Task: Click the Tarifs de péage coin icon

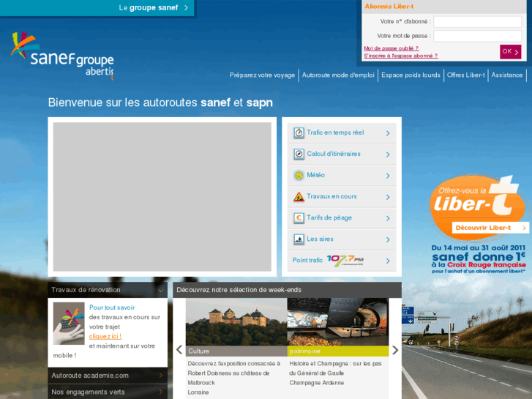Action: click(x=299, y=217)
